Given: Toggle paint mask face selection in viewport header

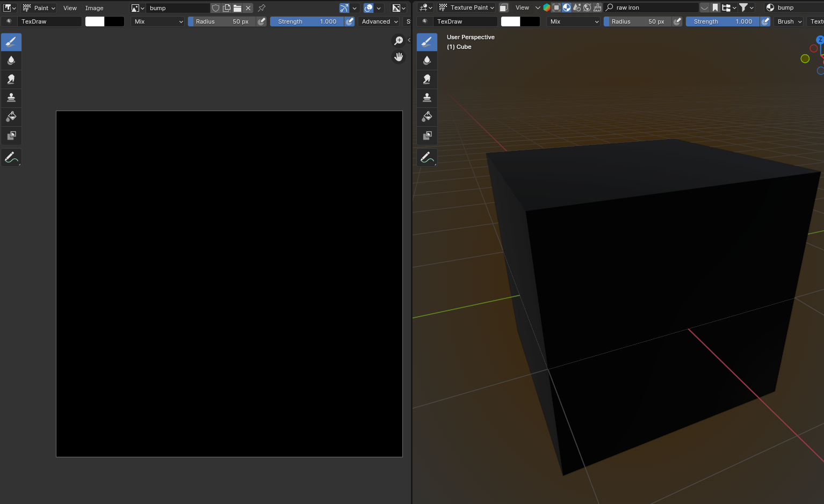Looking at the screenshot, I should [504, 8].
